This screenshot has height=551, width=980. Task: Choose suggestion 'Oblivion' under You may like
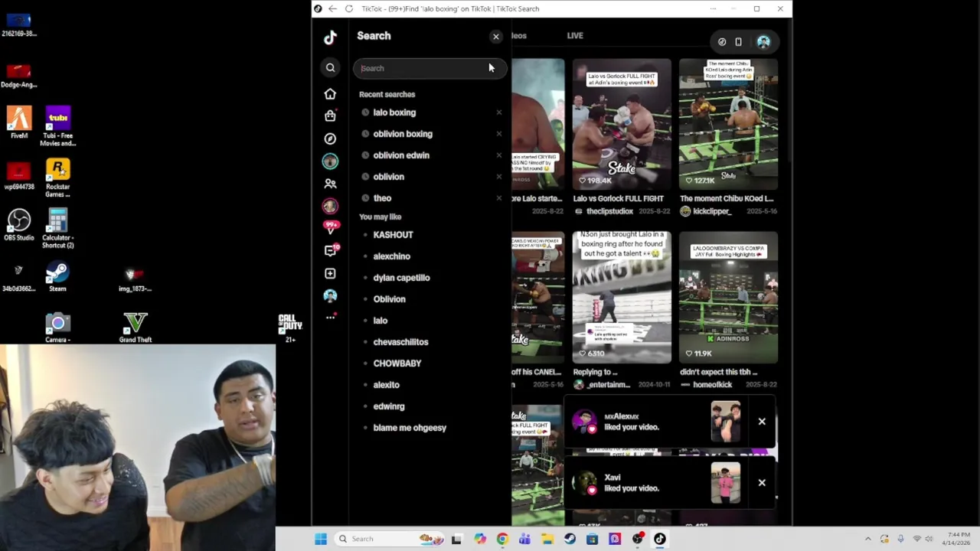point(389,299)
